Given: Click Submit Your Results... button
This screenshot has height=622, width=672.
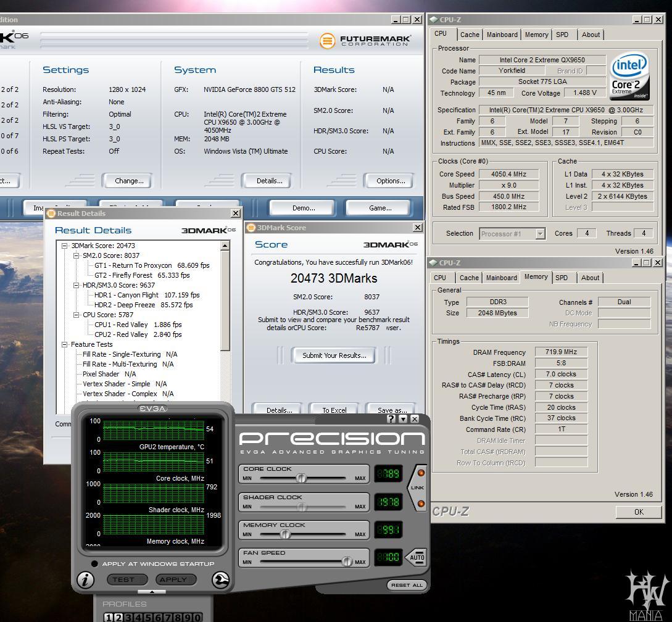Looking at the screenshot, I should 334,355.
